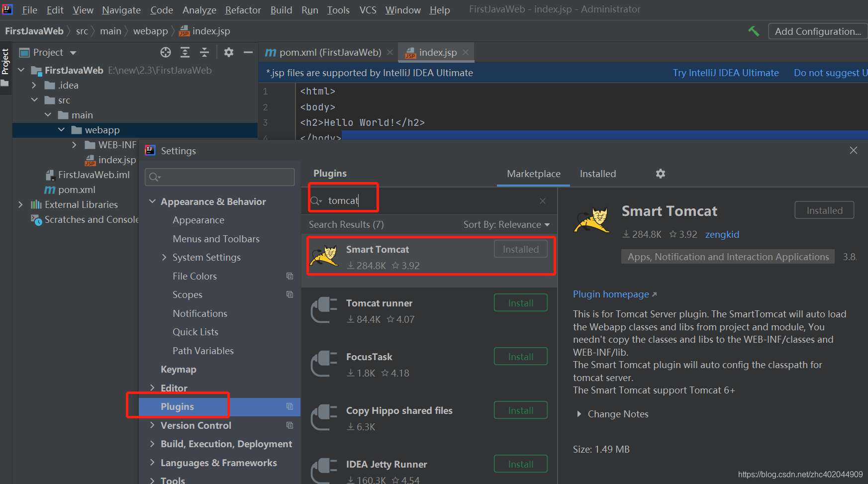
Task: Click the Copy Hippo shared files plug icon
Action: coord(324,417)
